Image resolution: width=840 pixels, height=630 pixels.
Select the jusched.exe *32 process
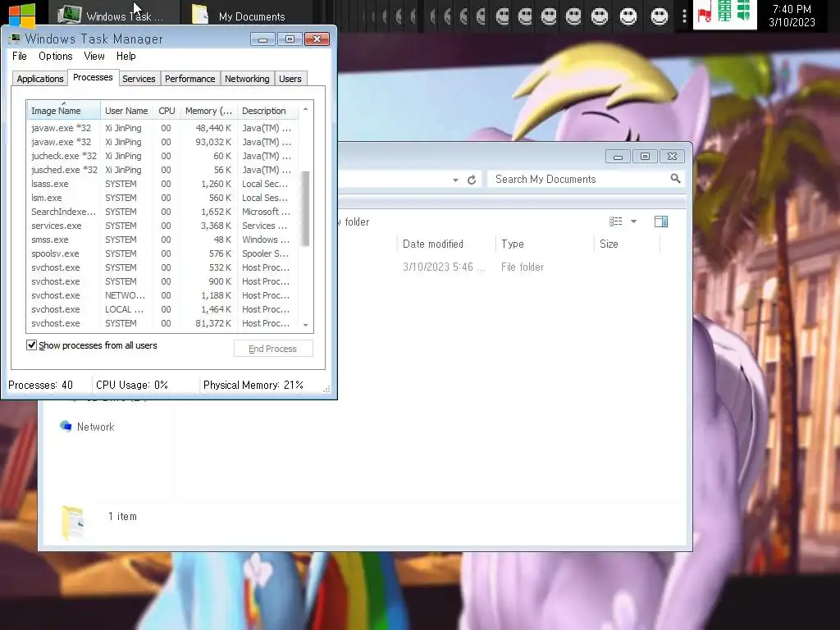pos(163,170)
